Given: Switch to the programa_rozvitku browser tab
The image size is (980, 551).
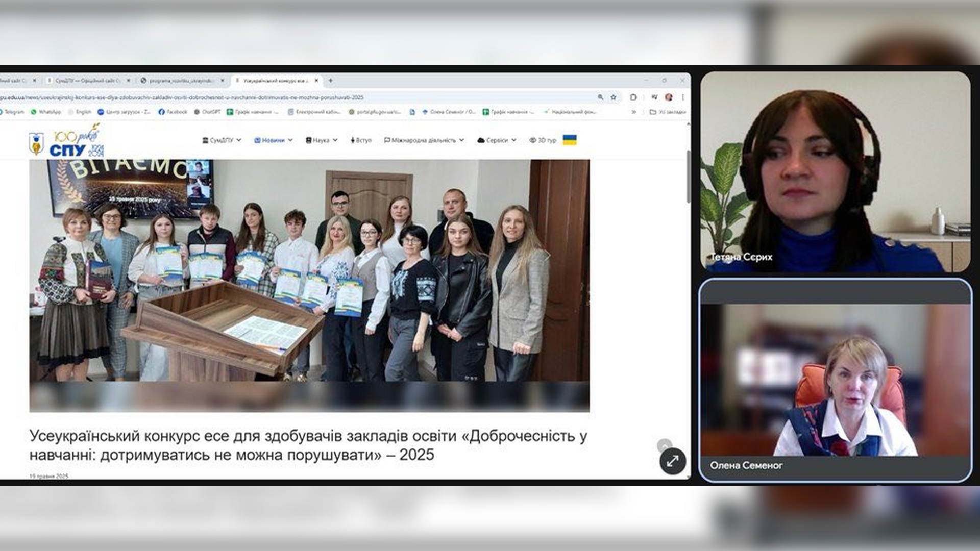Looking at the screenshot, I should [x=182, y=81].
